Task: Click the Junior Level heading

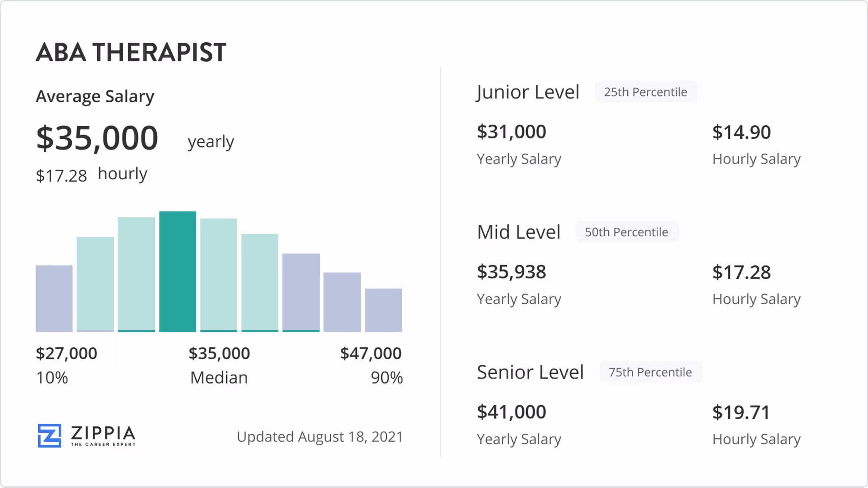Action: point(528,92)
